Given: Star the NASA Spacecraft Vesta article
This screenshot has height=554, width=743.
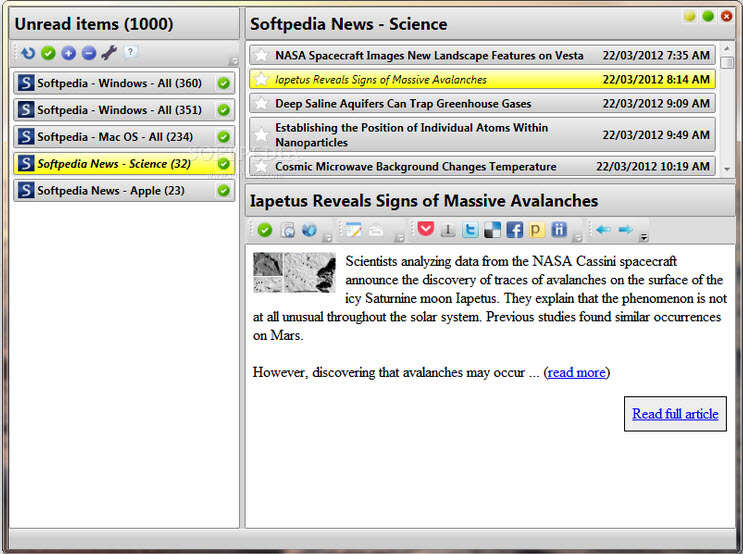Looking at the screenshot, I should pyautogui.click(x=261, y=56).
